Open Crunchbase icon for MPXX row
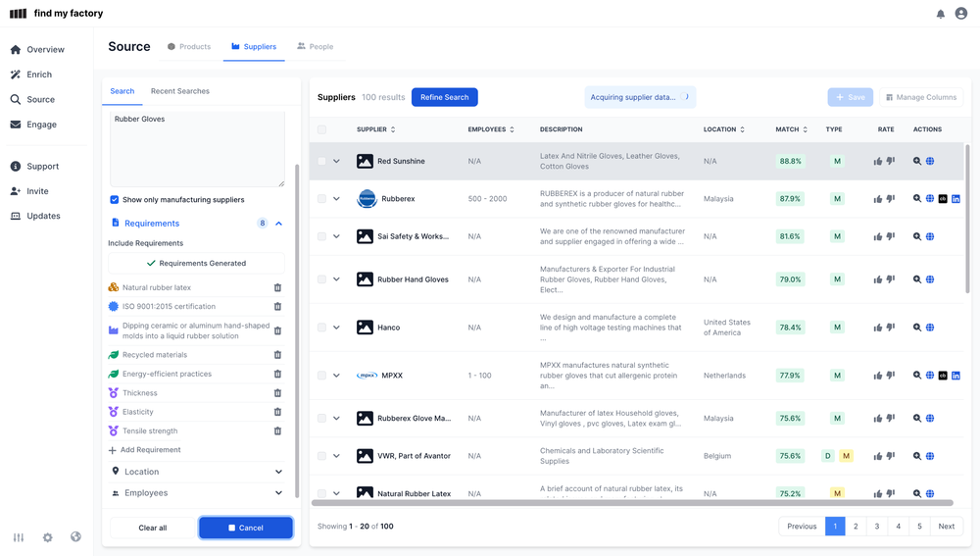980x556 pixels. [x=943, y=376]
